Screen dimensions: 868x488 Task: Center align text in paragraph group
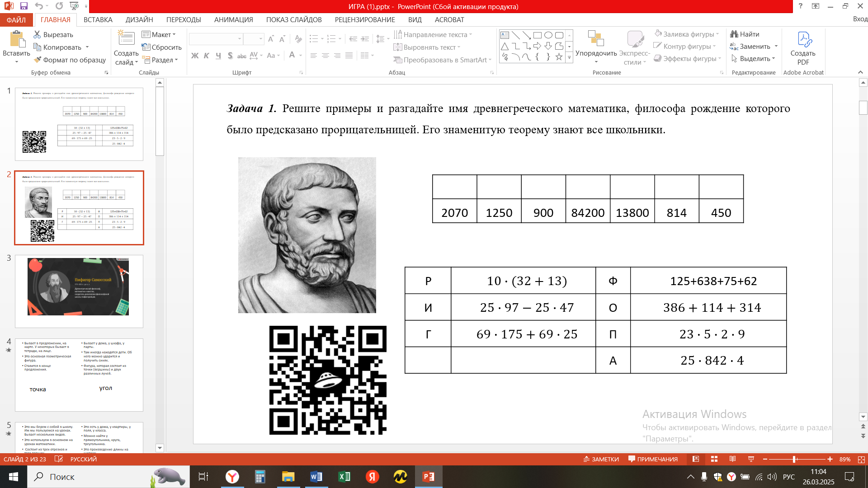coord(325,56)
